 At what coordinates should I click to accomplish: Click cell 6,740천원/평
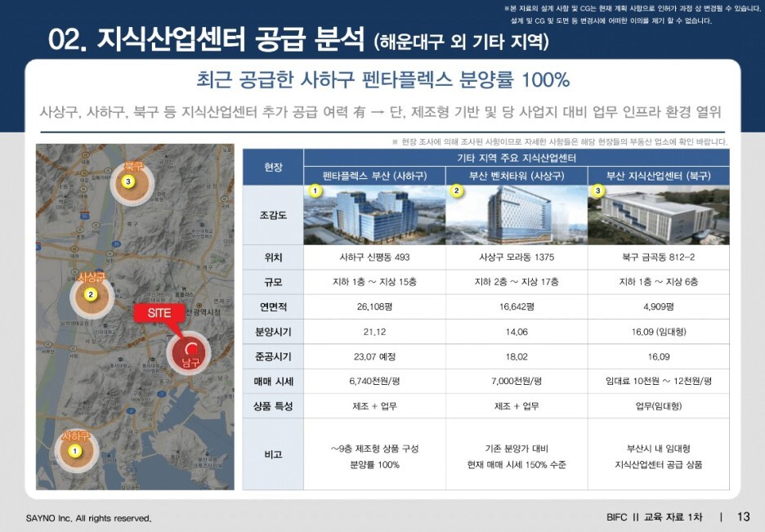[x=374, y=382]
